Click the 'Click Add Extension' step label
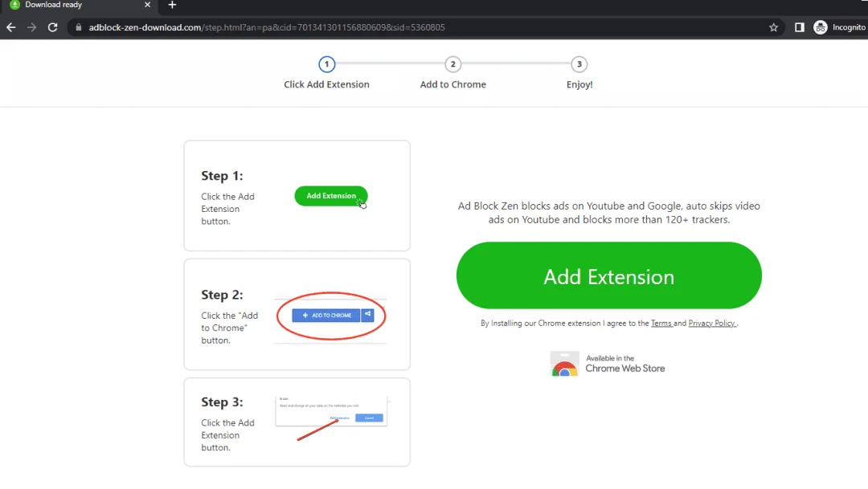Image resolution: width=868 pixels, height=489 pixels. click(x=326, y=84)
